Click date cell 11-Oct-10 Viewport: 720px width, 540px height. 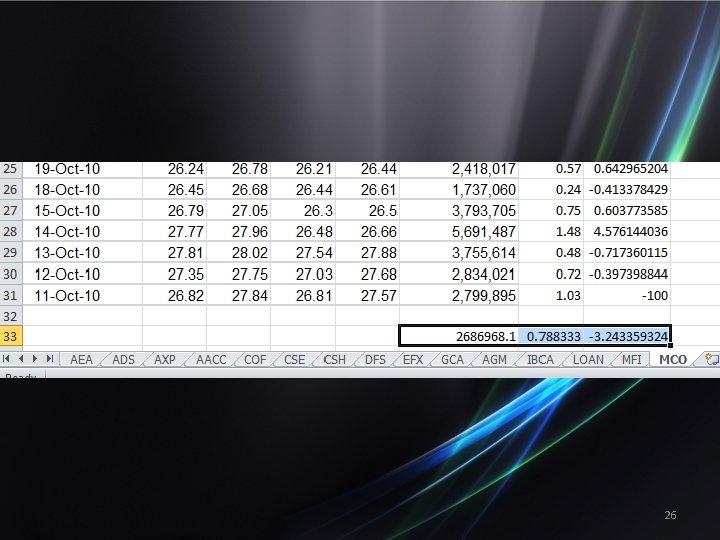tap(83, 295)
